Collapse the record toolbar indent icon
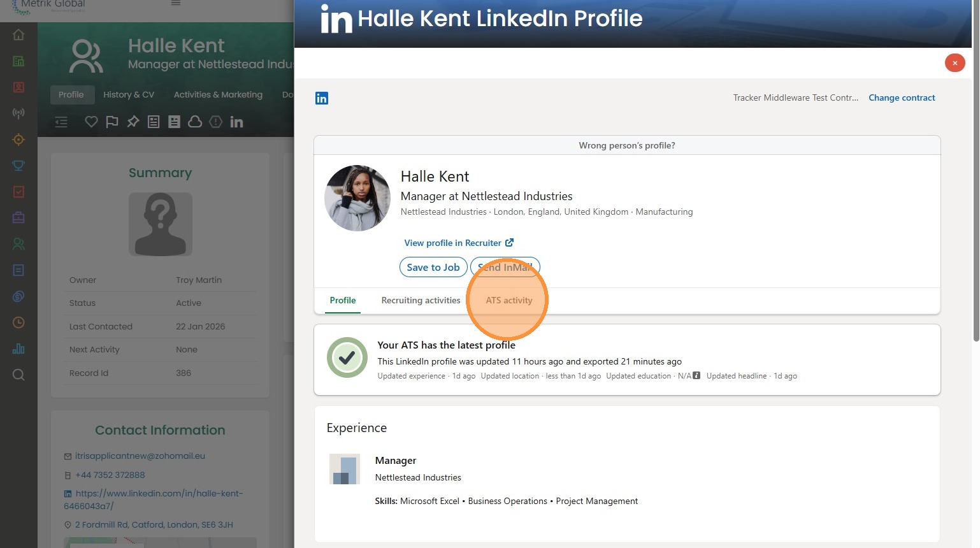This screenshot has height=548, width=980. (61, 122)
